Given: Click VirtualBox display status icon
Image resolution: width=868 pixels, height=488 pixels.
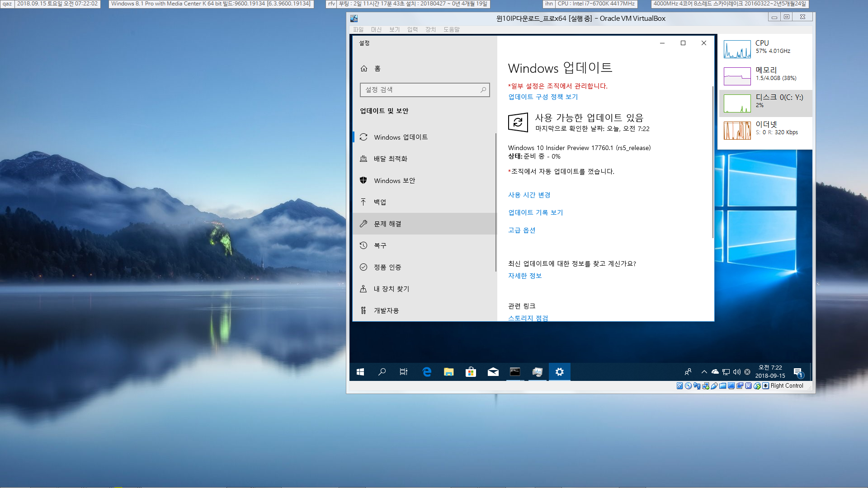Looking at the screenshot, I should (731, 385).
